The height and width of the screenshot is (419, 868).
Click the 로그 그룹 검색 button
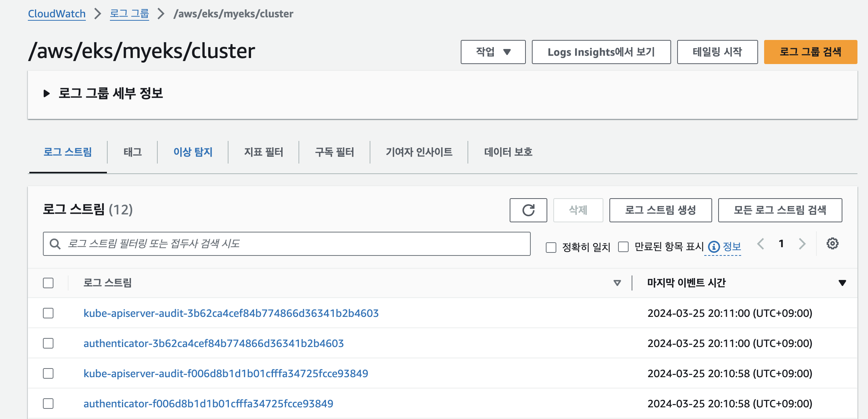(x=810, y=52)
